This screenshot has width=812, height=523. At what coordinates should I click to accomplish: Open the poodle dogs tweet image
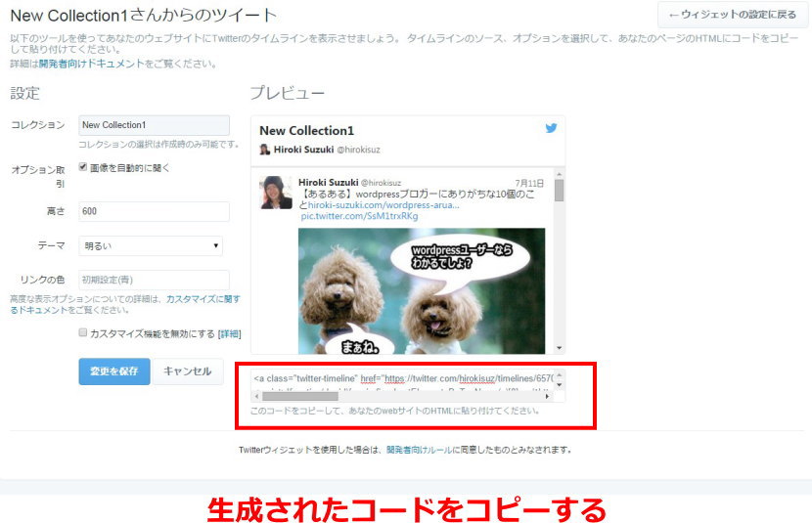[x=422, y=290]
